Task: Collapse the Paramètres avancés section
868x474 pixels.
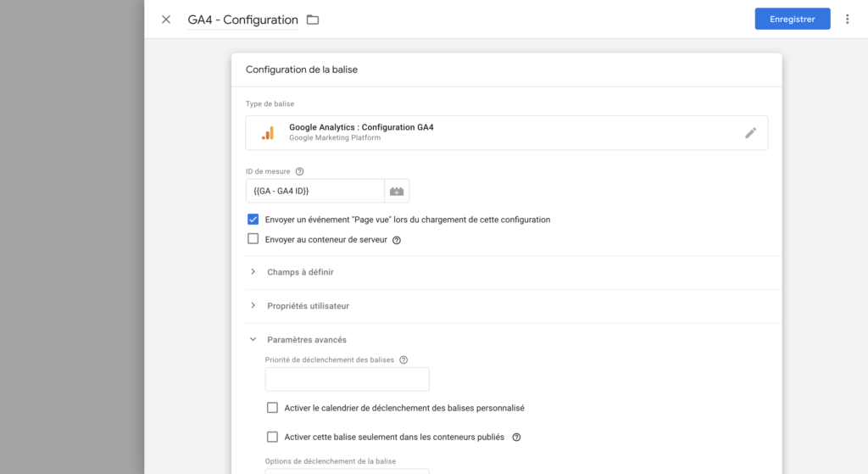Action: (307, 339)
